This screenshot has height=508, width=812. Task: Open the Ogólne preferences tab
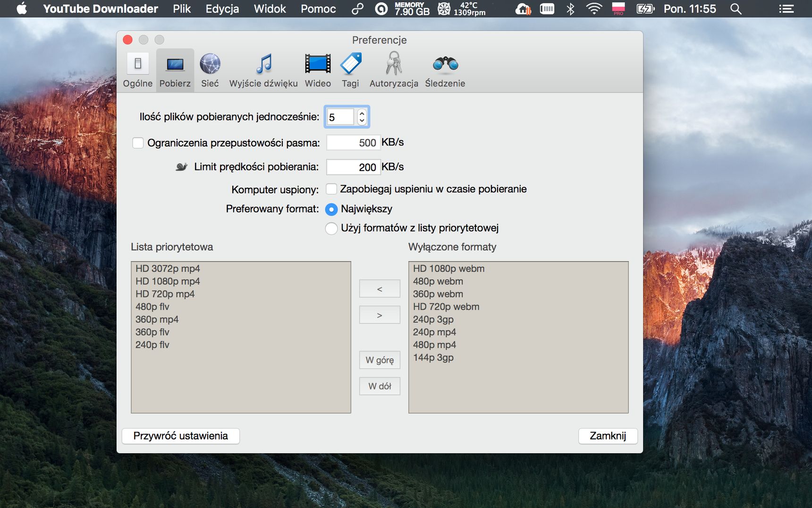(138, 70)
